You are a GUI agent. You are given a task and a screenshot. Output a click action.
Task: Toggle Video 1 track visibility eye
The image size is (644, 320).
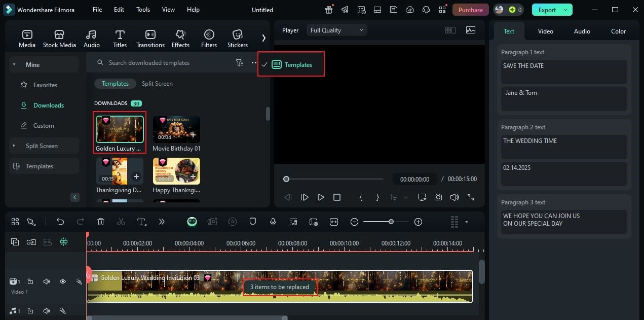[63, 281]
